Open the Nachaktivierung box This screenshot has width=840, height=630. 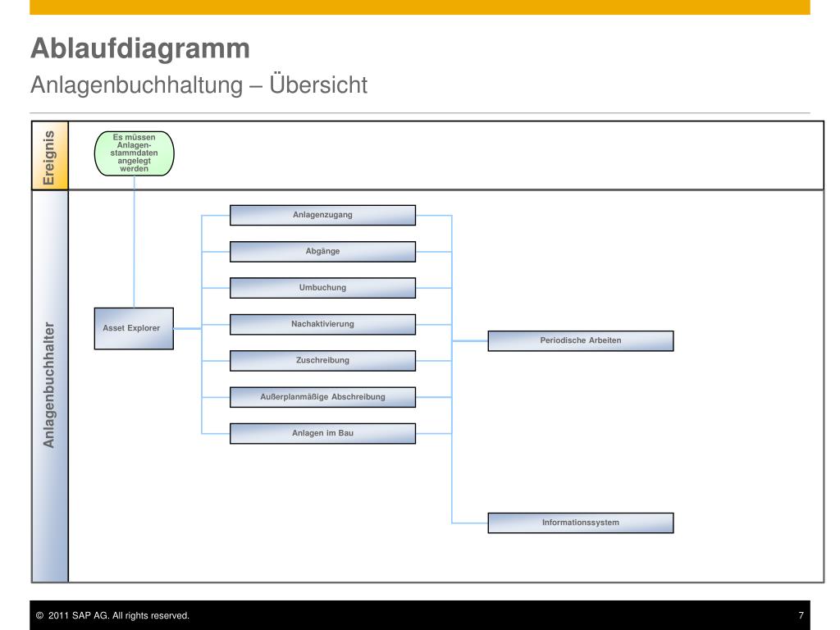(322, 324)
